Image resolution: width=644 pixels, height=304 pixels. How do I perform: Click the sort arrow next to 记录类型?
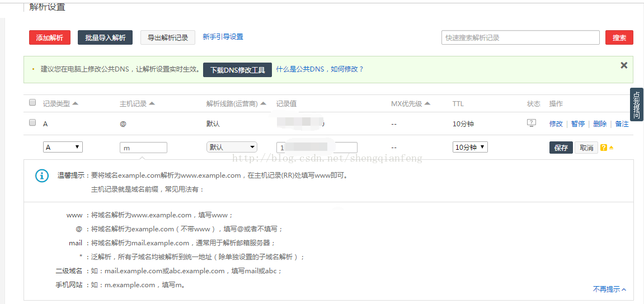76,103
